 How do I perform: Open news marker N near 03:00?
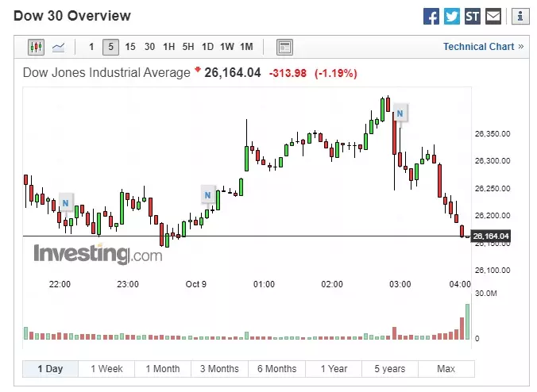pyautogui.click(x=400, y=113)
